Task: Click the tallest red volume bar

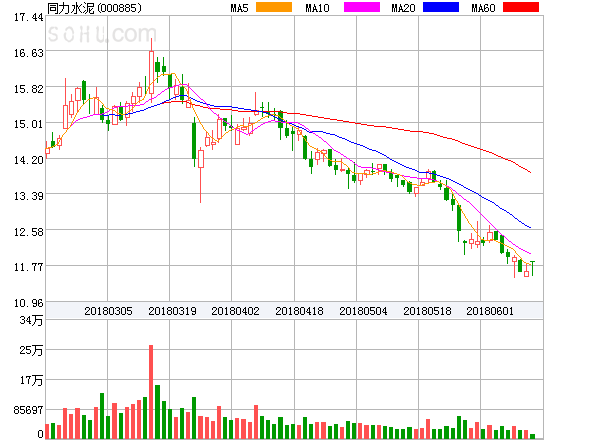Action: pyautogui.click(x=151, y=392)
